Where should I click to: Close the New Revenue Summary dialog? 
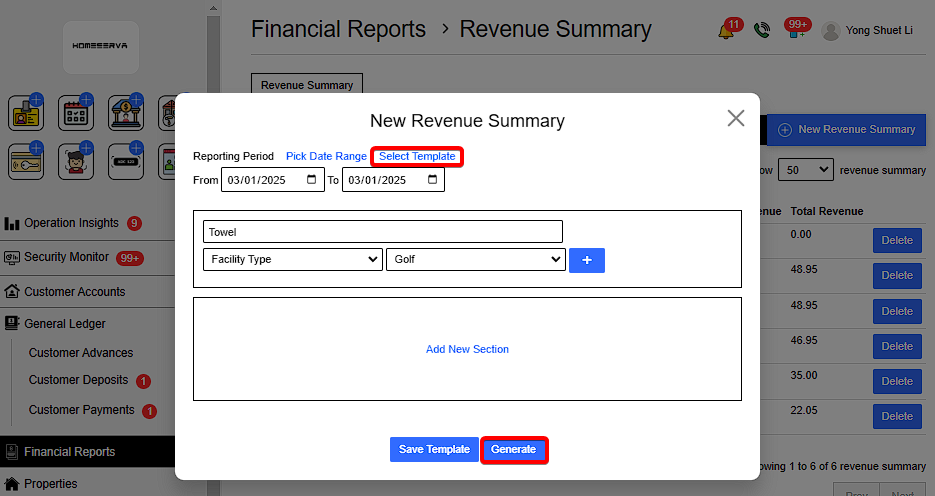tap(736, 118)
